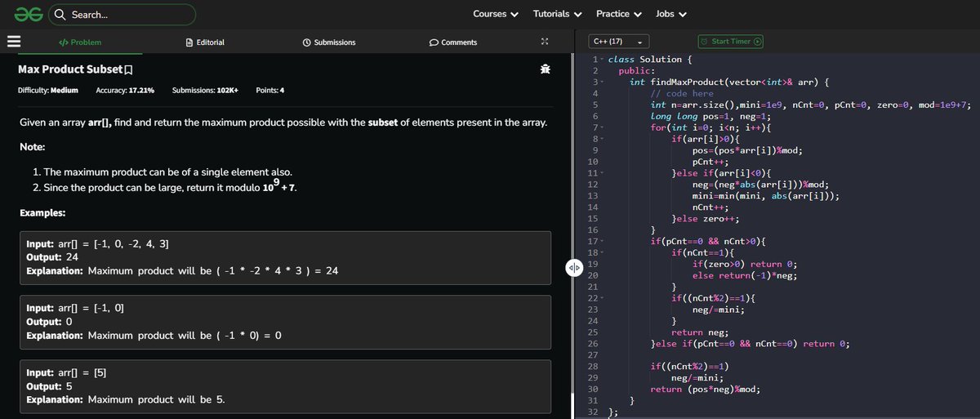Click the 'Note:' heading
980x419 pixels.
click(x=32, y=147)
